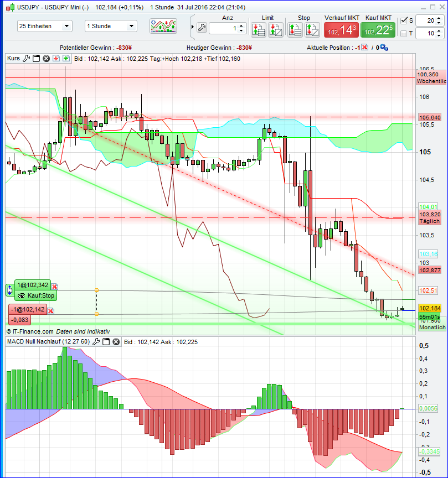Open the 25 Einheiten dropdown
This screenshot has height=478, width=448.
coord(44,26)
